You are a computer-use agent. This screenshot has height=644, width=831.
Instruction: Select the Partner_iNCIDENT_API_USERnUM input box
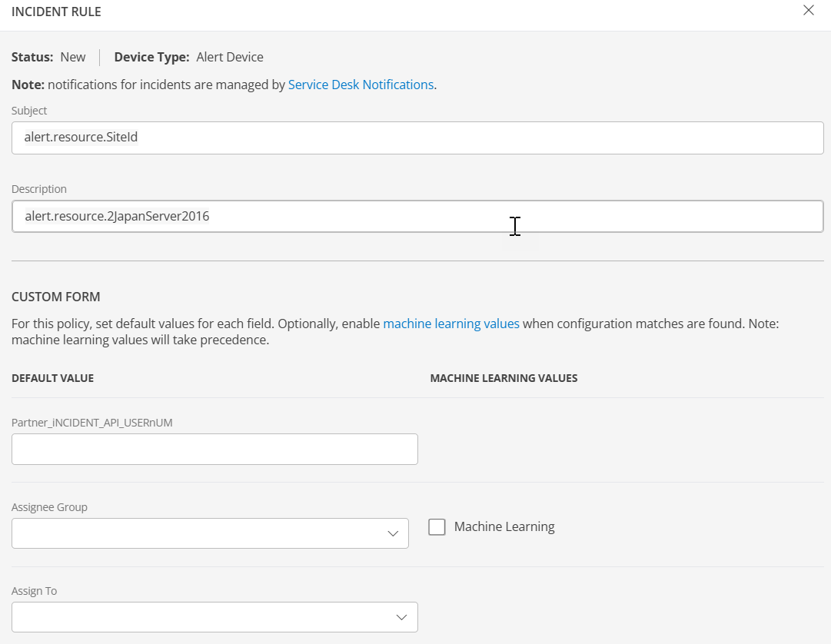214,450
